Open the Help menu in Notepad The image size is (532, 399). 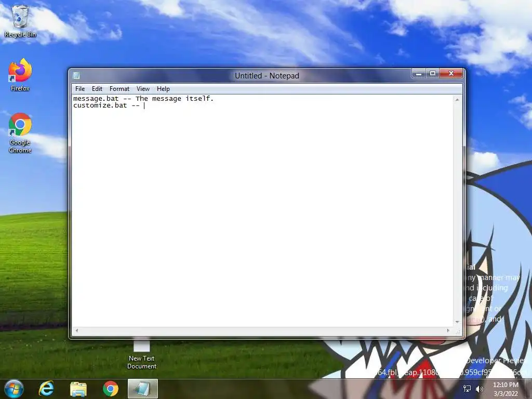(x=163, y=88)
